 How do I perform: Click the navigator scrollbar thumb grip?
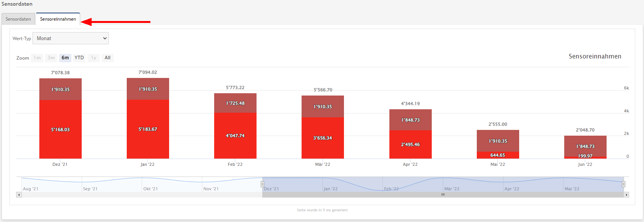coord(443,195)
